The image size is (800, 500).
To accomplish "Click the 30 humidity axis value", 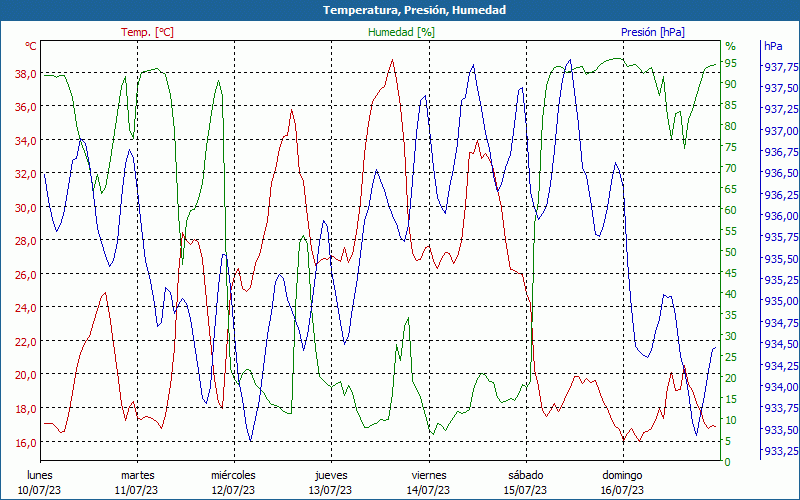I will [731, 336].
